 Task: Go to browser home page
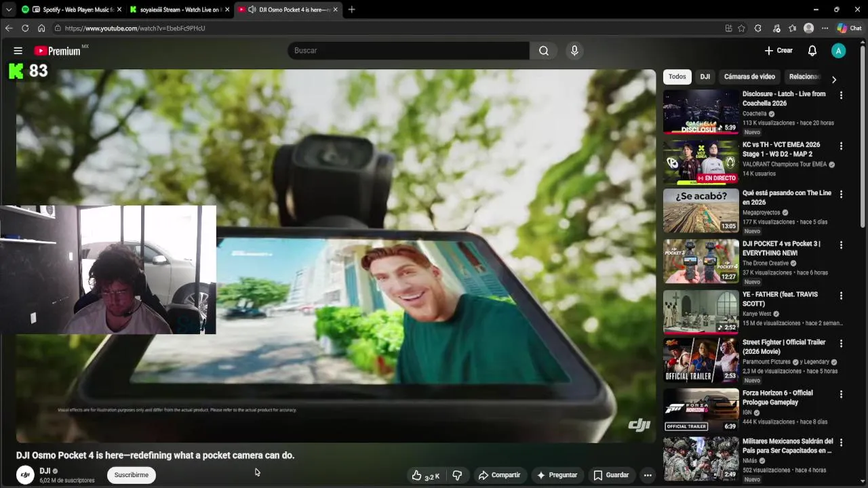point(41,28)
